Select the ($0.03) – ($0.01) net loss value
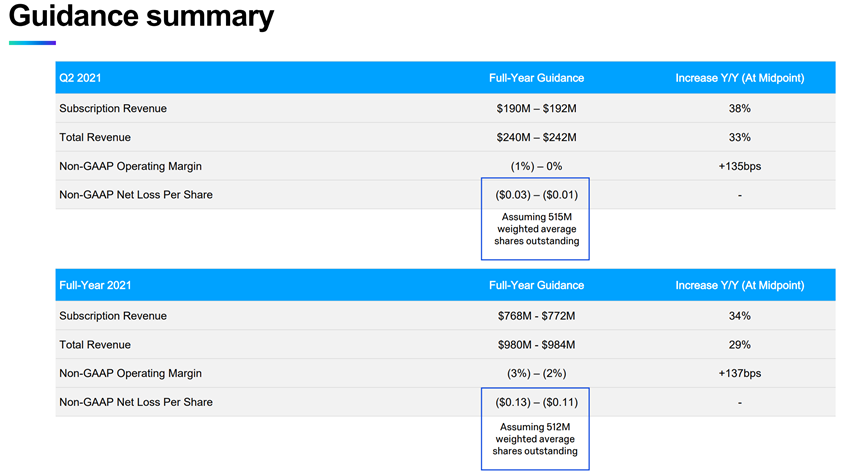Viewport: 846px width, 475px height. coord(536,195)
